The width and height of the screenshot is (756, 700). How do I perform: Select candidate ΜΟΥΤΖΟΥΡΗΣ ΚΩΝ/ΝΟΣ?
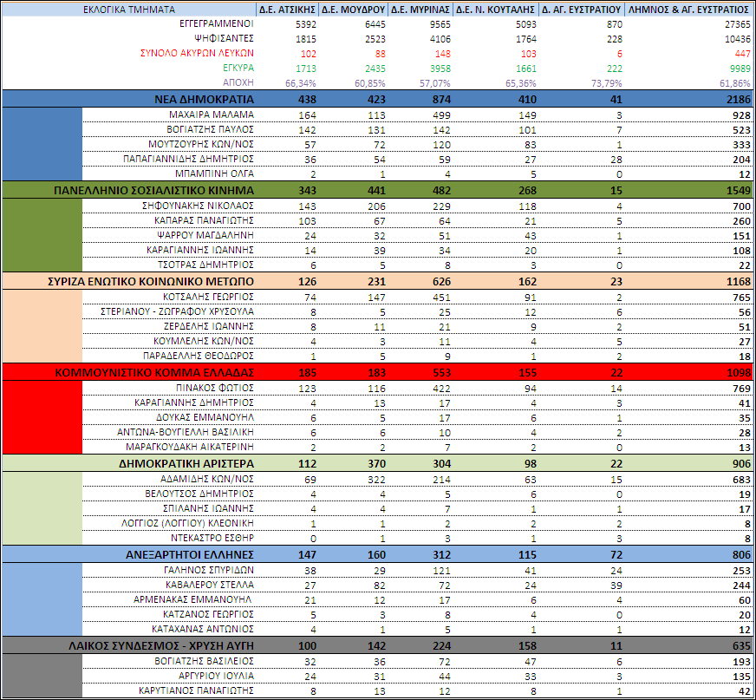coord(201,144)
